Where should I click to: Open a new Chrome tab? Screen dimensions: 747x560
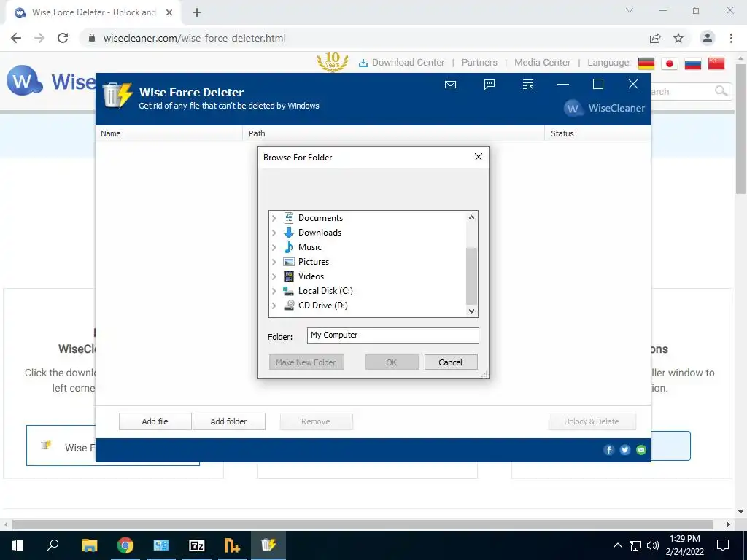click(197, 12)
